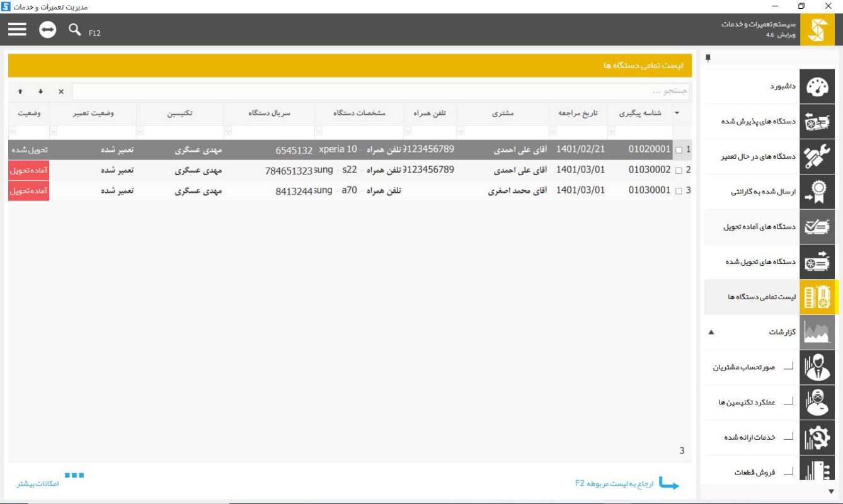Click the دستگاه های تحویل شده delivery icon
The height and width of the screenshot is (504, 843).
tap(817, 262)
